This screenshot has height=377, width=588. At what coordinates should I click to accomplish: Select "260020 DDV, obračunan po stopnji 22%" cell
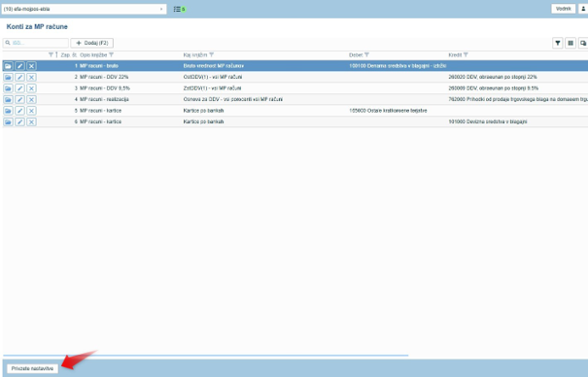pos(493,77)
